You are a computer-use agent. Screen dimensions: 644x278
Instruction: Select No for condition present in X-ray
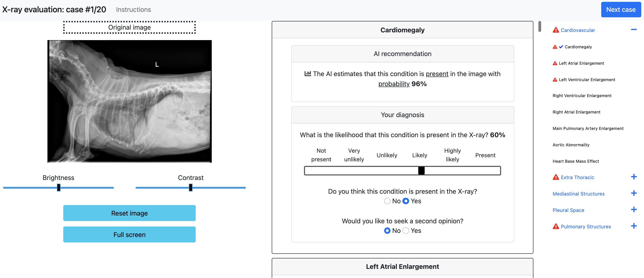(x=387, y=201)
